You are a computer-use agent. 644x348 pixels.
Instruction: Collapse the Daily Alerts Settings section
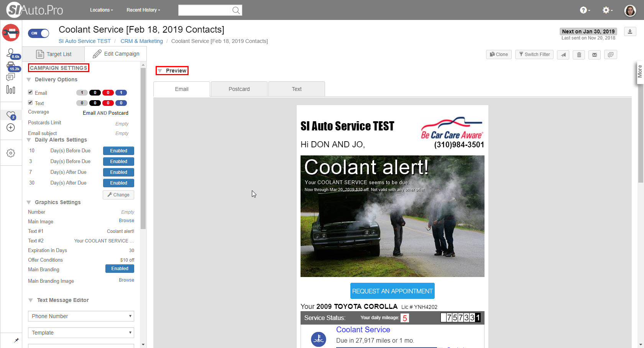(29, 140)
